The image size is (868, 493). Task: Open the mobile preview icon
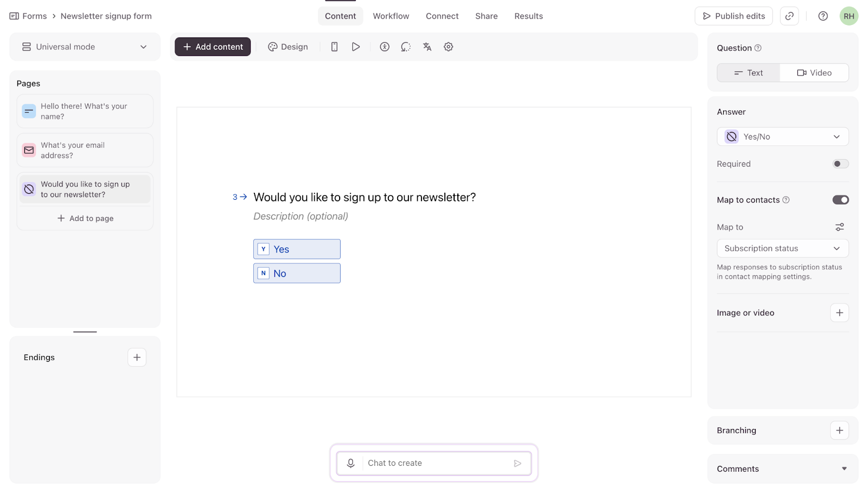[334, 47]
